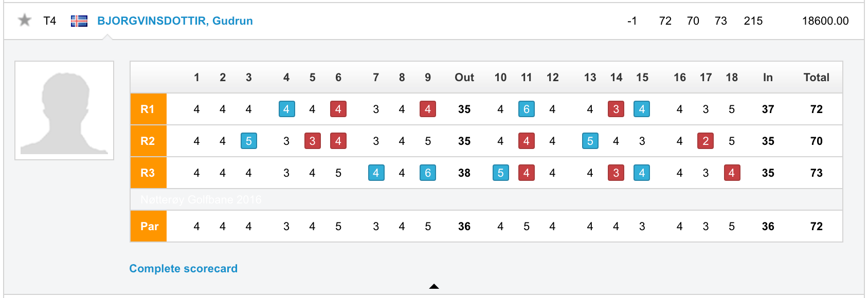Click the blue 5 on R3 hole 10
The image size is (868, 298).
coord(501,173)
